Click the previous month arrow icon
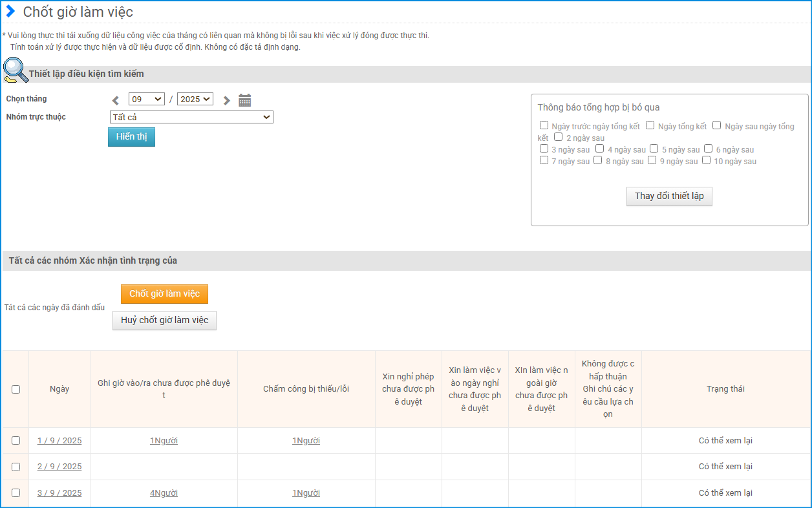812x508 pixels. pyautogui.click(x=116, y=100)
